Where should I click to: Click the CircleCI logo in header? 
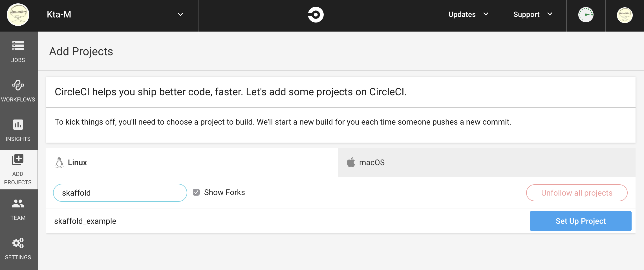pos(316,15)
